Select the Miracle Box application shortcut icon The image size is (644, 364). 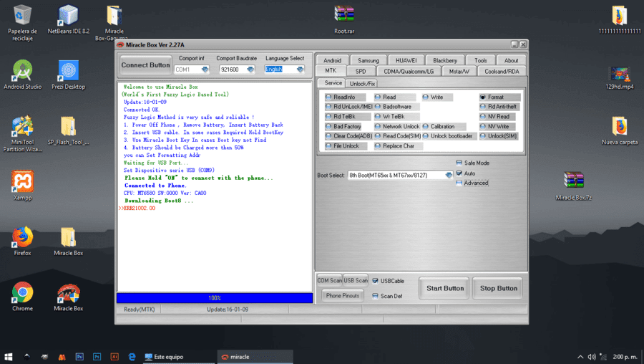click(68, 297)
